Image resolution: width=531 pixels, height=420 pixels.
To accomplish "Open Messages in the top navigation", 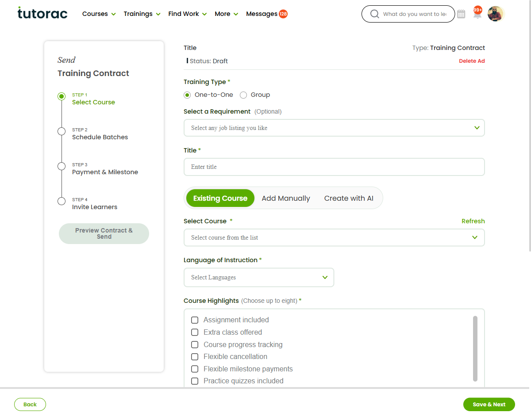I will (x=262, y=14).
